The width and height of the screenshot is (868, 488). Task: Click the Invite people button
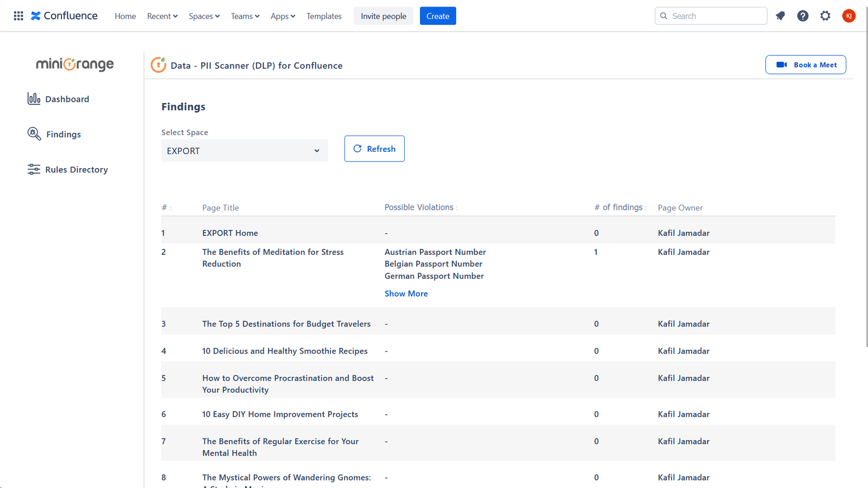[x=384, y=16]
